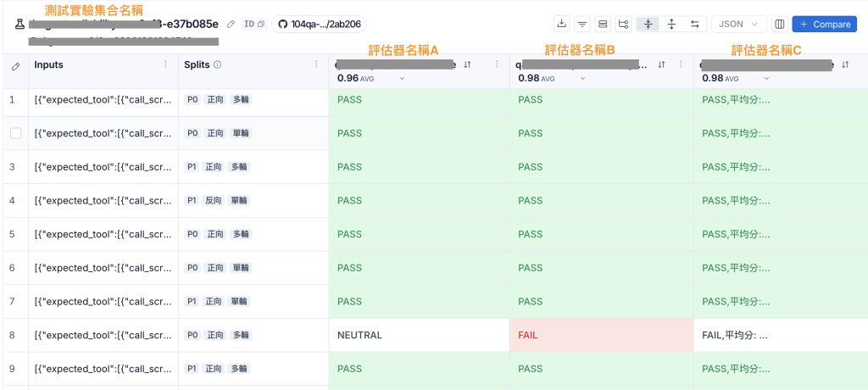Screen dimensions: 868x390
Task: Click the info icon next to Splits
Action: [x=218, y=64]
